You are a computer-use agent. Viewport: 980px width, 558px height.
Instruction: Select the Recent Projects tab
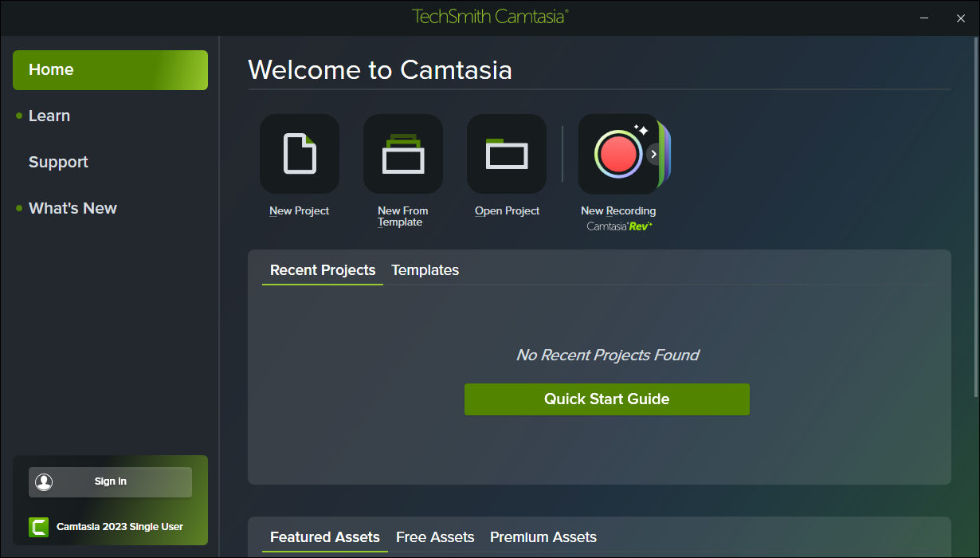(x=323, y=270)
